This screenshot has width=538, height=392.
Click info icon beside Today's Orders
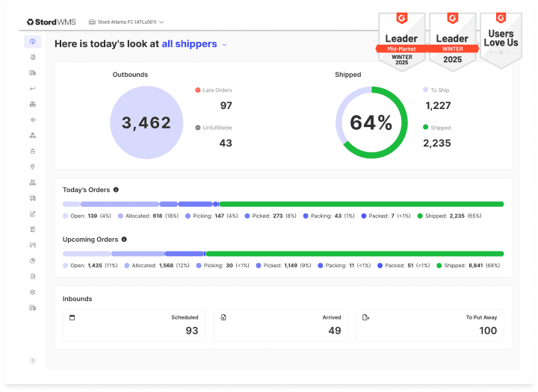coord(116,190)
